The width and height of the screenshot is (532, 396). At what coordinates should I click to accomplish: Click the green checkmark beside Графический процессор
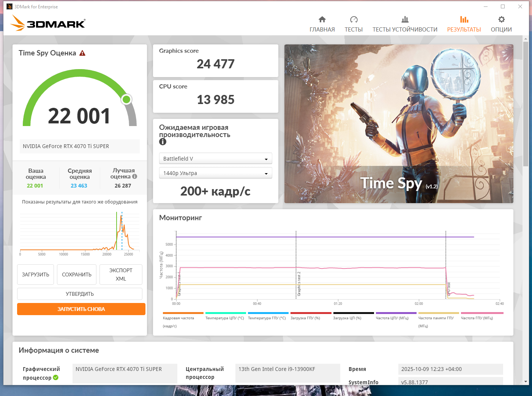(56, 377)
